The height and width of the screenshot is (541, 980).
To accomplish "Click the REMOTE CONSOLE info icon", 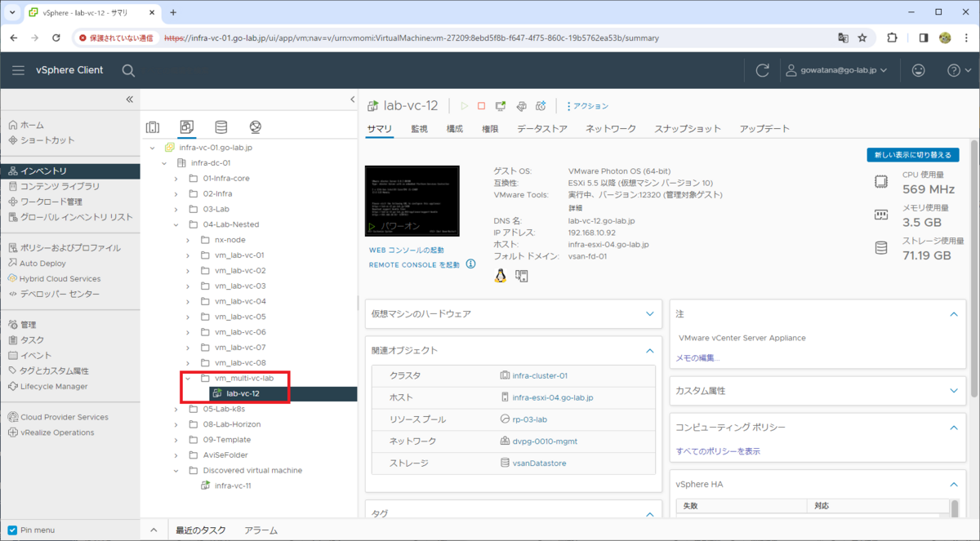I will point(470,264).
